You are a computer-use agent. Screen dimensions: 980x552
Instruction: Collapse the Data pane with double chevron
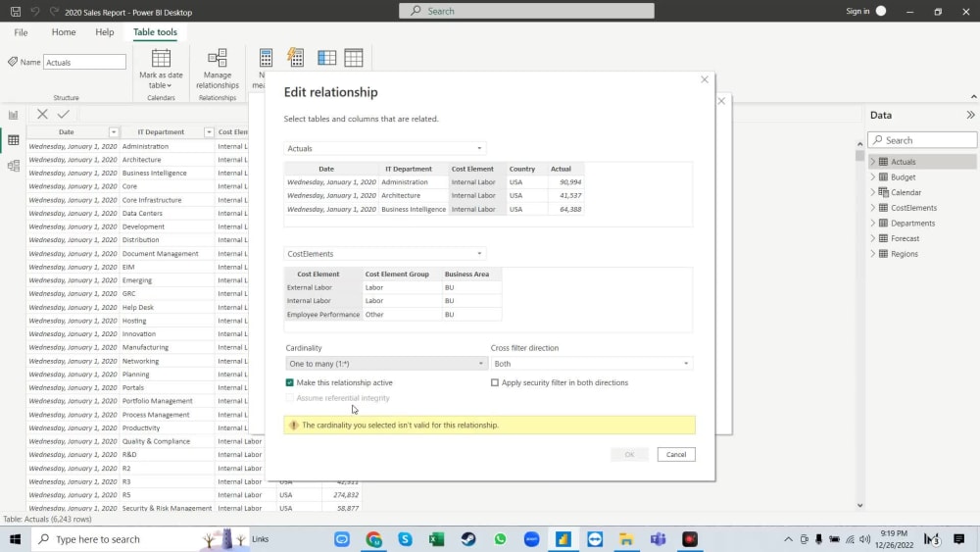point(970,115)
